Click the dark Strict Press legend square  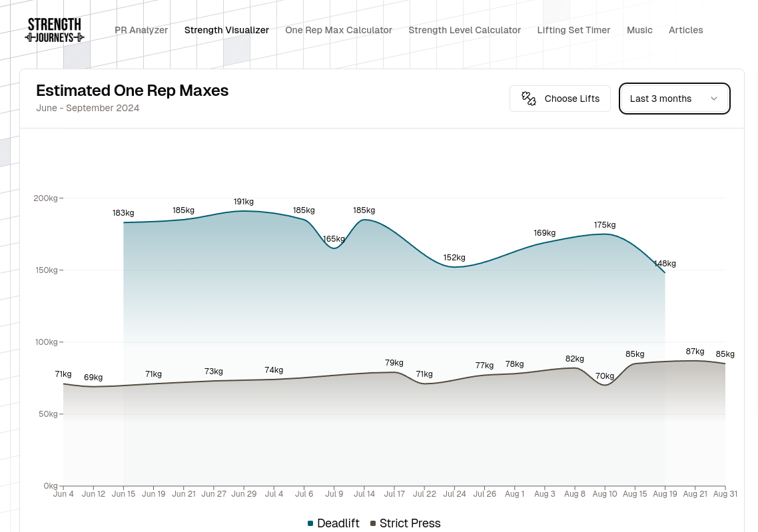pos(372,523)
